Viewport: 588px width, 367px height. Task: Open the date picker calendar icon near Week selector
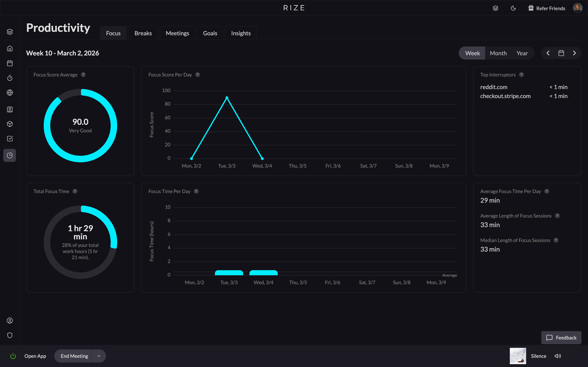(x=561, y=53)
